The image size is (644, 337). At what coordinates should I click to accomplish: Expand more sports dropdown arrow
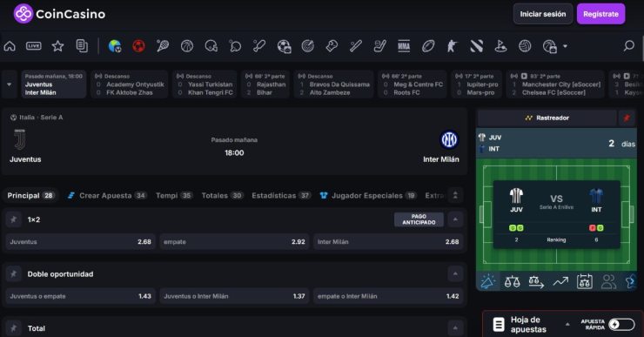pyautogui.click(x=565, y=46)
